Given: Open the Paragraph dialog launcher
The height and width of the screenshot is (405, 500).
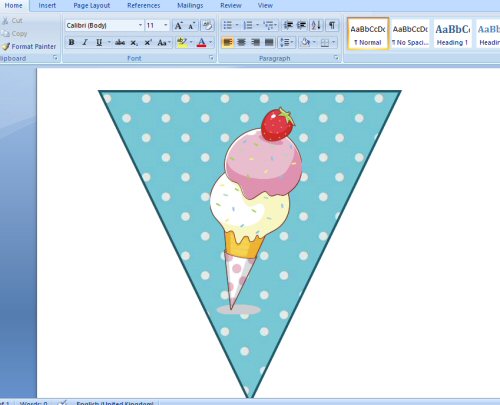Looking at the screenshot, I should coord(336,58).
